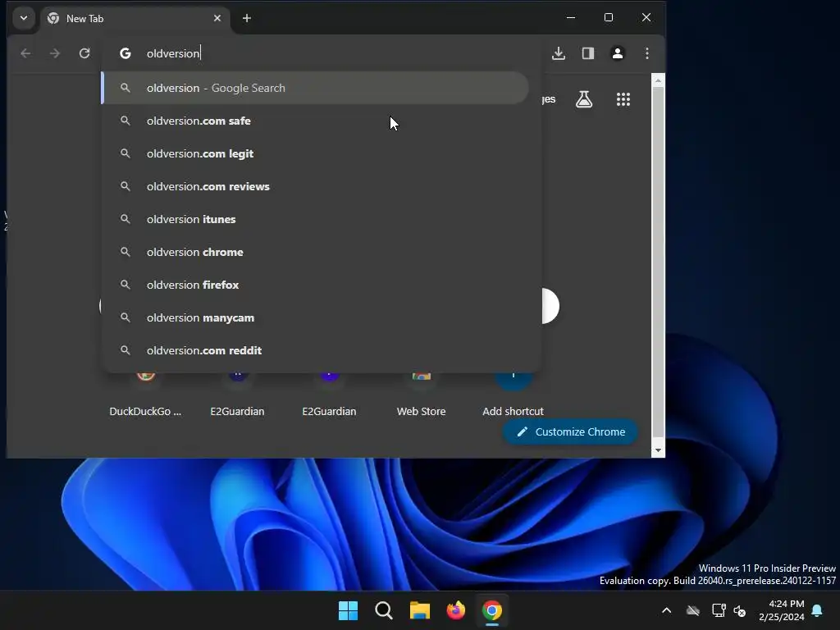Viewport: 840px width, 630px height.
Task: Click search icon beside 'oldversion.com reddit'
Action: tap(126, 350)
